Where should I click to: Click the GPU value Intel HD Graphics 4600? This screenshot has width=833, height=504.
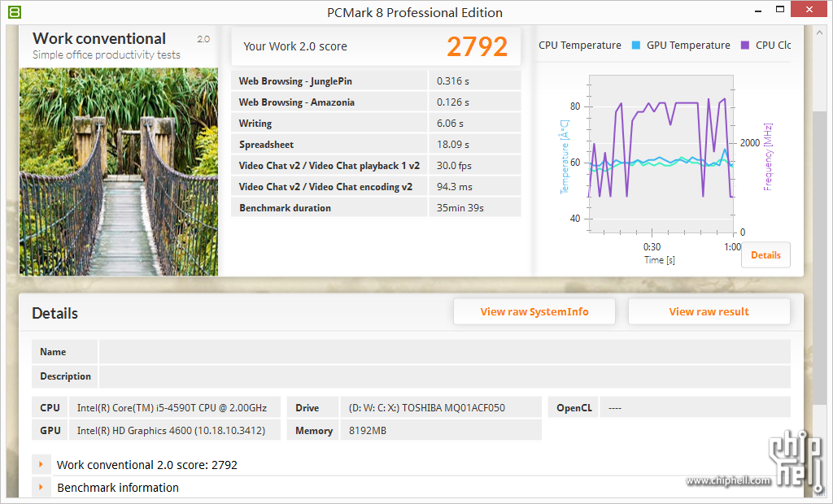tap(171, 430)
